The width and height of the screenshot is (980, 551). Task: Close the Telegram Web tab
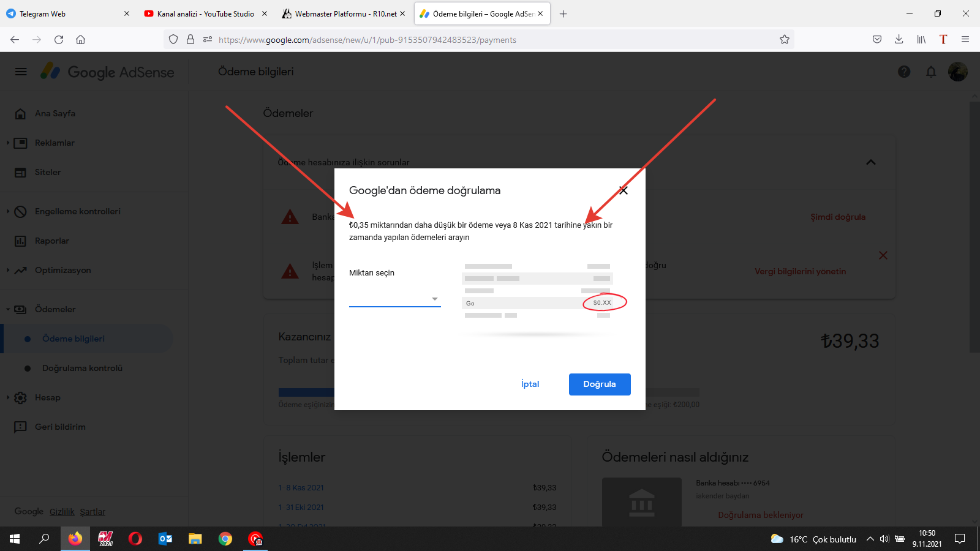(x=127, y=13)
